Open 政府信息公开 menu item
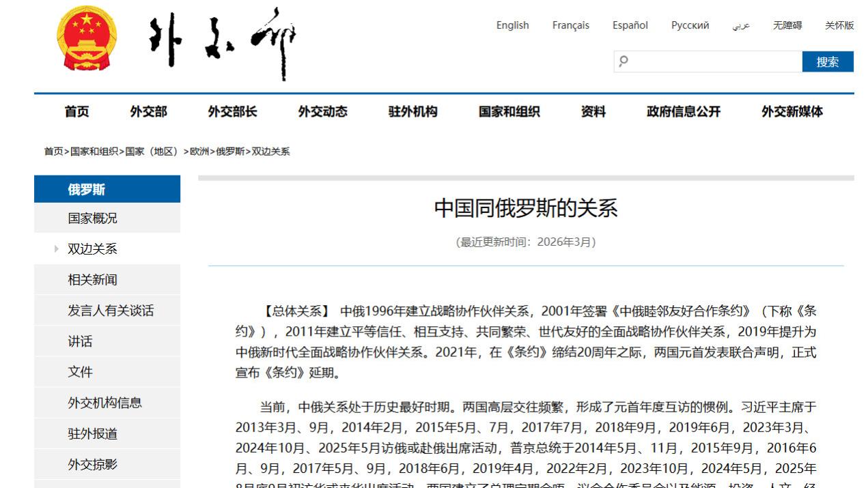Screen dimensions: 868x488 pyautogui.click(x=684, y=111)
